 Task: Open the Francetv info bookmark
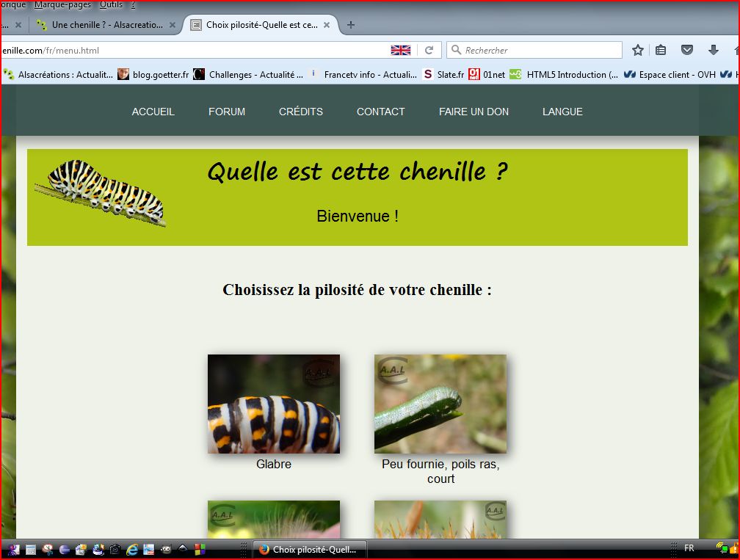click(364, 75)
